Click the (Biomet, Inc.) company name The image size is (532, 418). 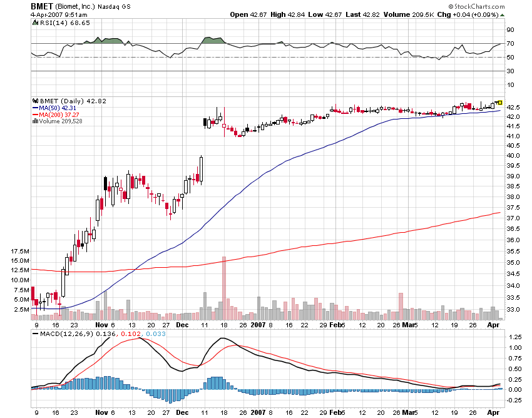tap(74, 6)
